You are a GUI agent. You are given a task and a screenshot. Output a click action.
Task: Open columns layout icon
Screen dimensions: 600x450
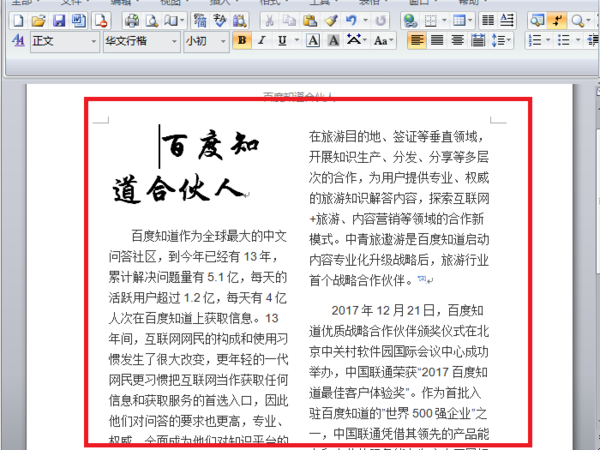click(x=488, y=20)
